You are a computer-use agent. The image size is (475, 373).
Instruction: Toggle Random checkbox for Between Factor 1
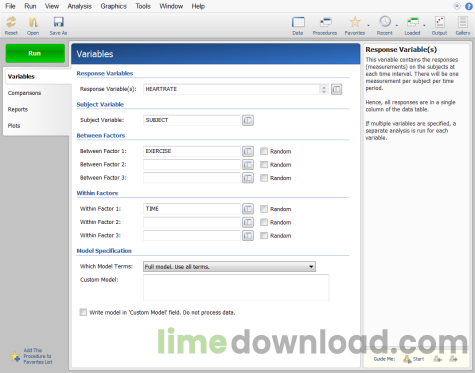[x=264, y=151]
